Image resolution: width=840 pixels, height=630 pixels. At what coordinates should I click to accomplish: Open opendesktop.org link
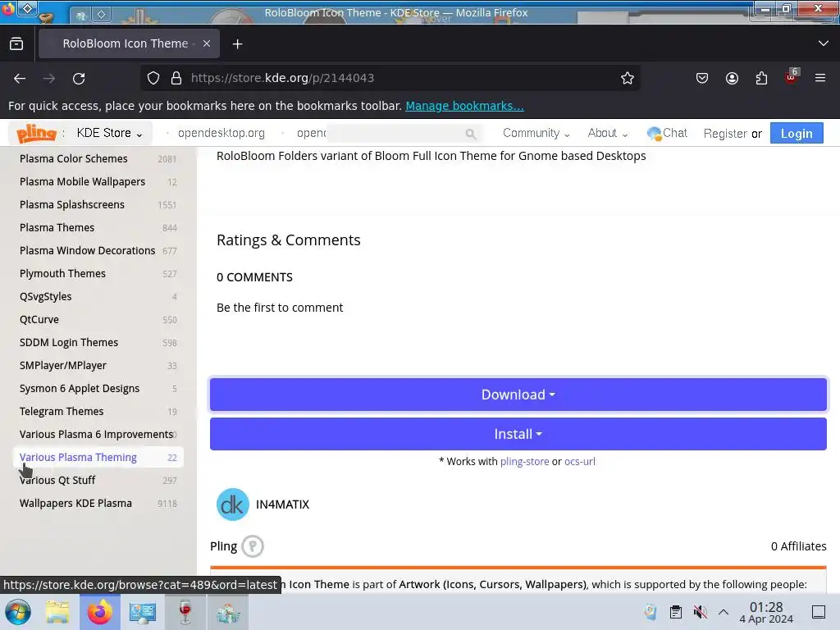(221, 133)
